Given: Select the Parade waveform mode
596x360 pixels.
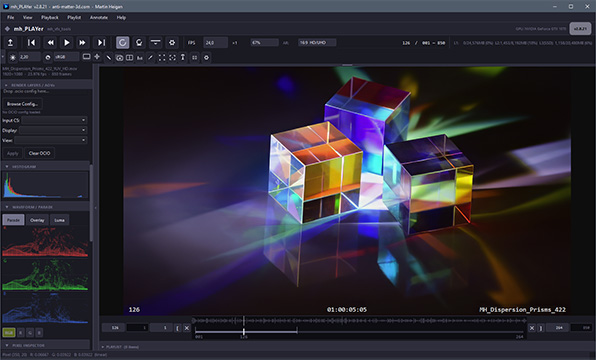Looking at the screenshot, I should point(13,220).
